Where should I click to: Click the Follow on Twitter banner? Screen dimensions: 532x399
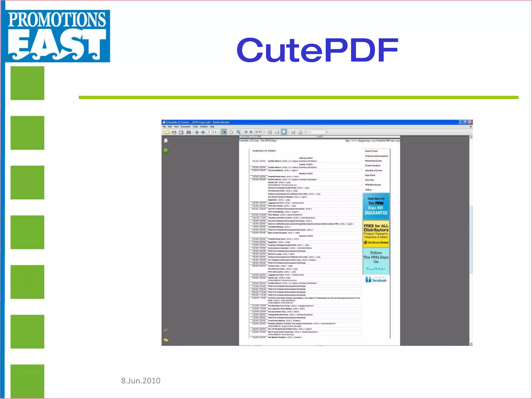[x=376, y=261]
